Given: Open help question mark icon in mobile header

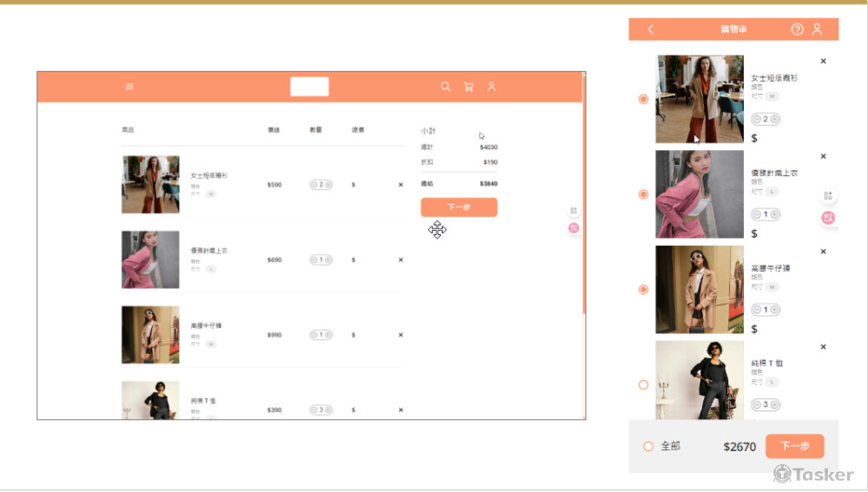Looking at the screenshot, I should click(x=797, y=30).
